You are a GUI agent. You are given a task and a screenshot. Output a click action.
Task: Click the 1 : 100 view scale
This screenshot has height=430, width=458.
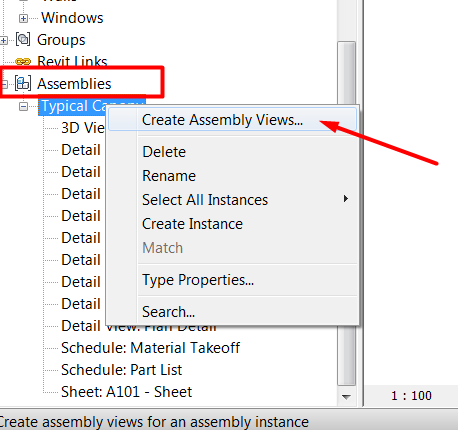tap(411, 396)
